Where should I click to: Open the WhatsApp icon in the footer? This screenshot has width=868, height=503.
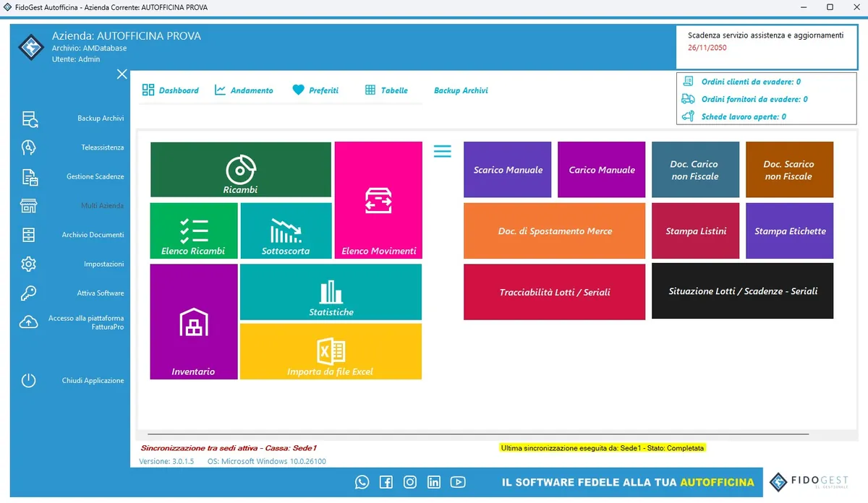click(x=362, y=482)
